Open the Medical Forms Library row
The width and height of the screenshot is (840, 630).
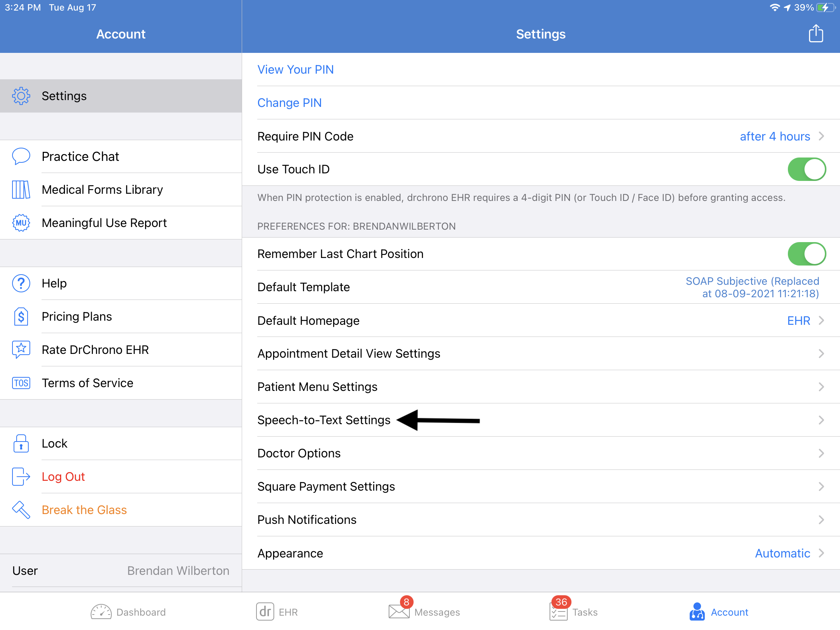121,190
